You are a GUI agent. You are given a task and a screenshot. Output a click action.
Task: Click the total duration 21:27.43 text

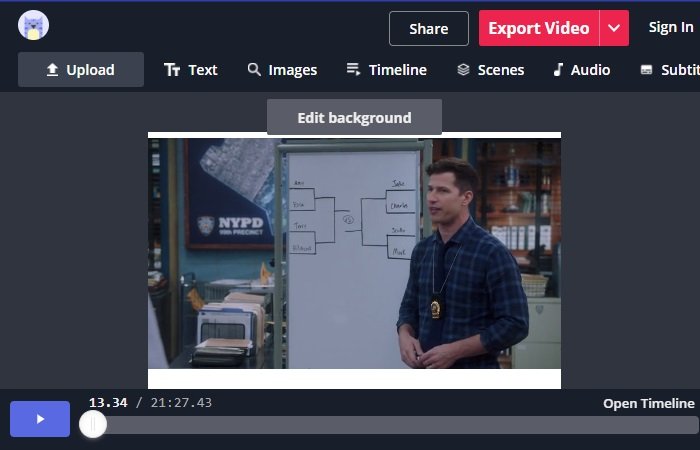[x=181, y=403]
